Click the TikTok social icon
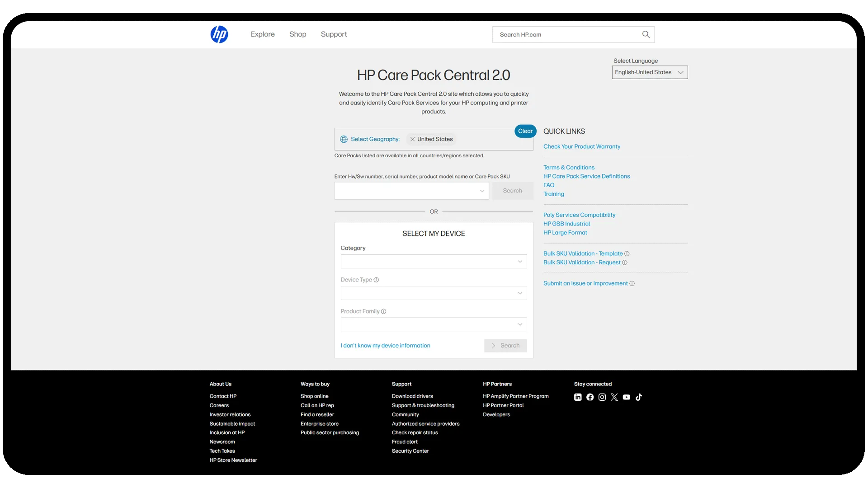This screenshot has width=868, height=488. tap(638, 397)
